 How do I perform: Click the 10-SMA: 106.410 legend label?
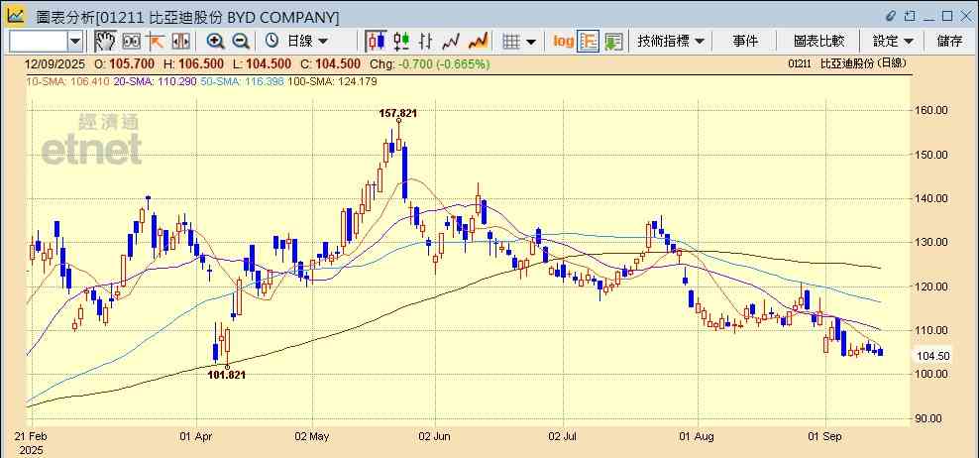(x=68, y=81)
